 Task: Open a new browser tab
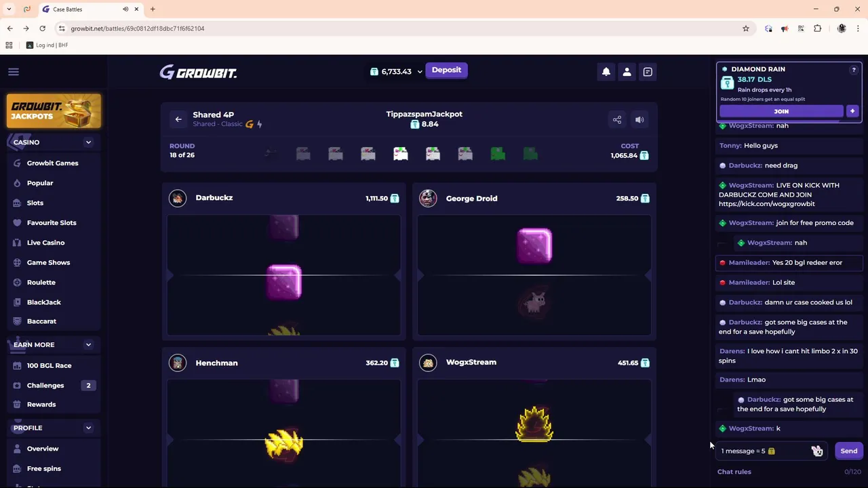point(153,9)
